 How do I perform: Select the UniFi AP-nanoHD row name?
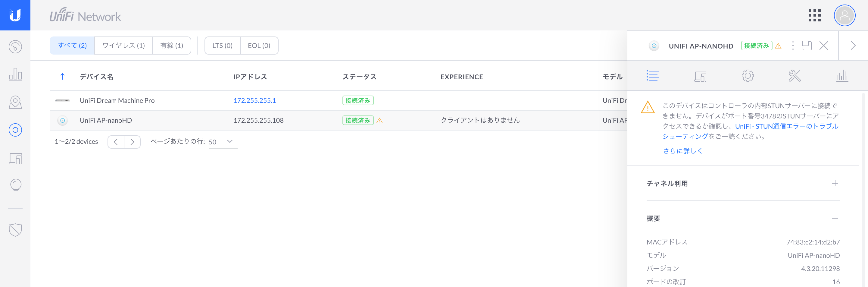point(106,120)
